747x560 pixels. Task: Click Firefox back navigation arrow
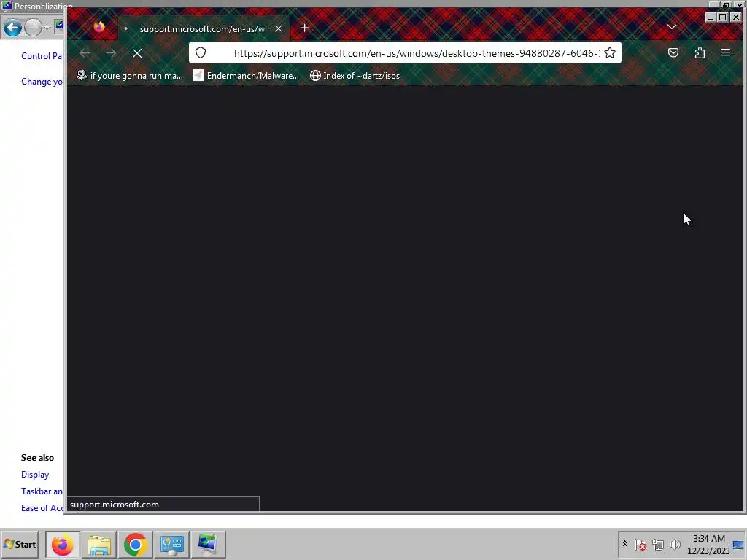pyautogui.click(x=85, y=53)
